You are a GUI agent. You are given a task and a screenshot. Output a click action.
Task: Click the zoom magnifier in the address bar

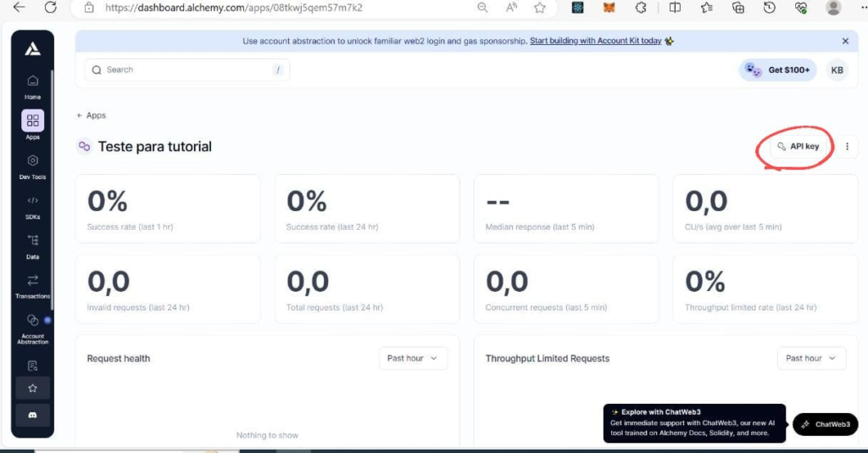[482, 7]
